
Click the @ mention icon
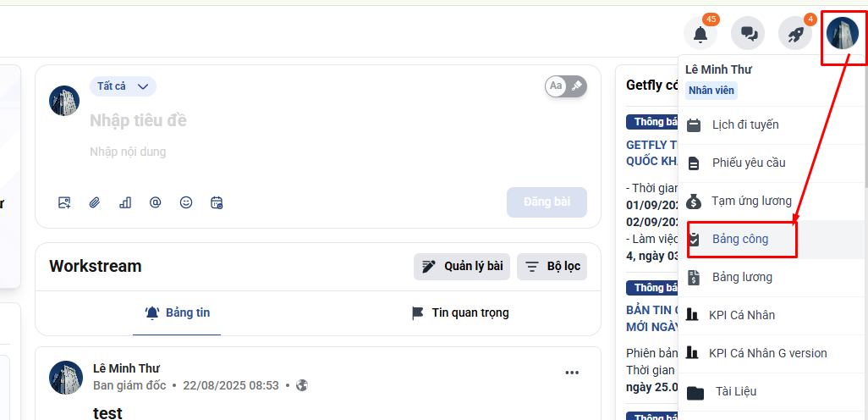click(x=155, y=202)
